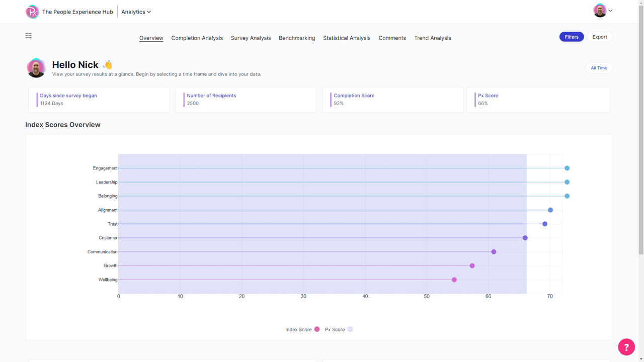Click the Px Score legend color swatch
The height and width of the screenshot is (362, 644).
[350, 329]
